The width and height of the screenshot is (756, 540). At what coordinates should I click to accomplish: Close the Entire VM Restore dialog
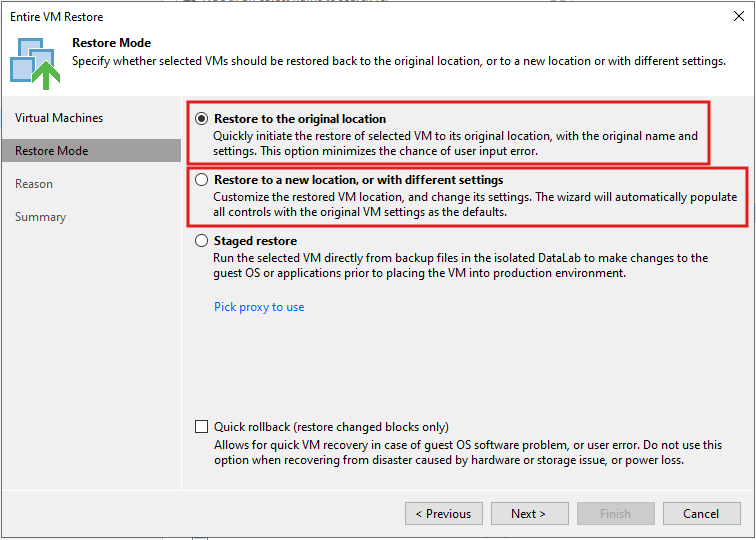738,16
